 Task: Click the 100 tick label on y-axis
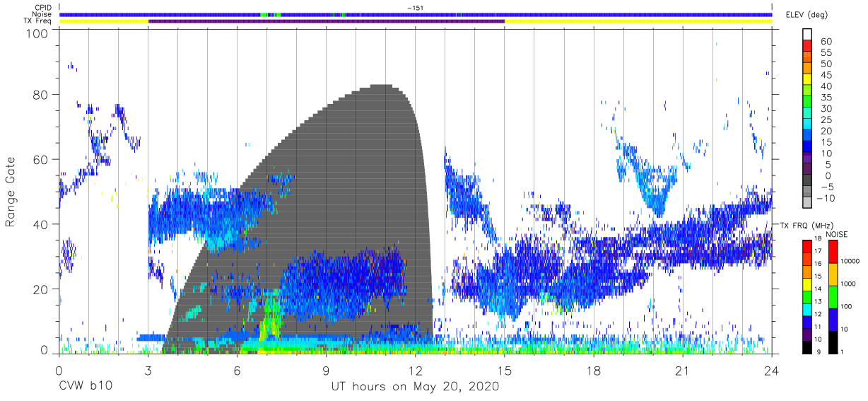pyautogui.click(x=37, y=33)
